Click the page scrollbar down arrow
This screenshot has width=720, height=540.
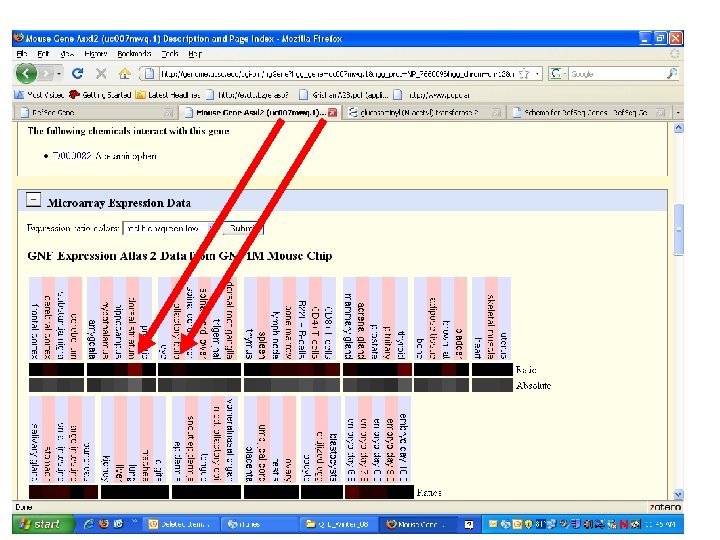679,494
